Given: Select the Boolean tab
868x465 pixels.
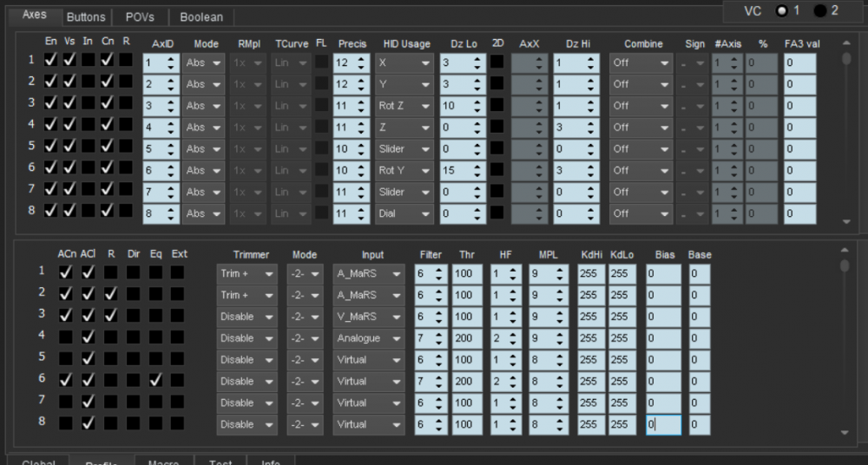Looking at the screenshot, I should (201, 16).
